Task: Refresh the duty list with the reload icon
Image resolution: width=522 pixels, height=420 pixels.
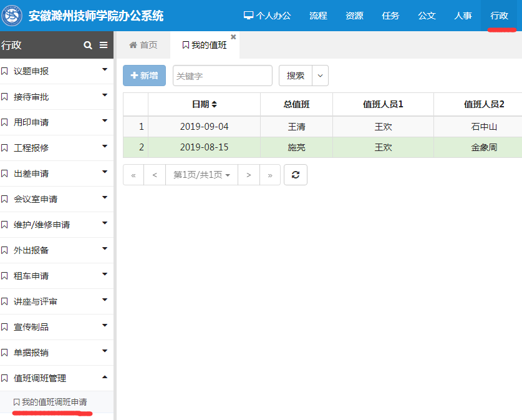Action: pyautogui.click(x=295, y=175)
